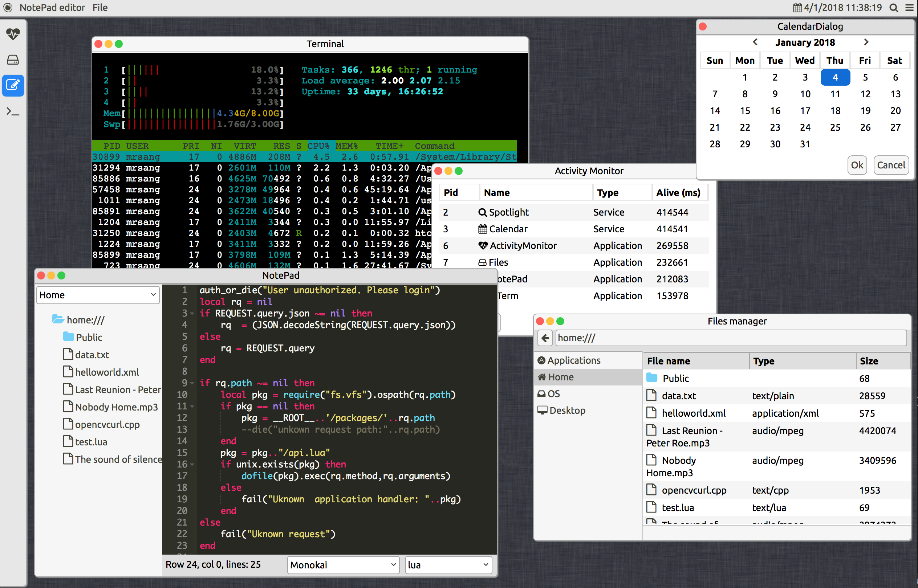Click the January 2018 month title
The height and width of the screenshot is (588, 918).
(805, 42)
